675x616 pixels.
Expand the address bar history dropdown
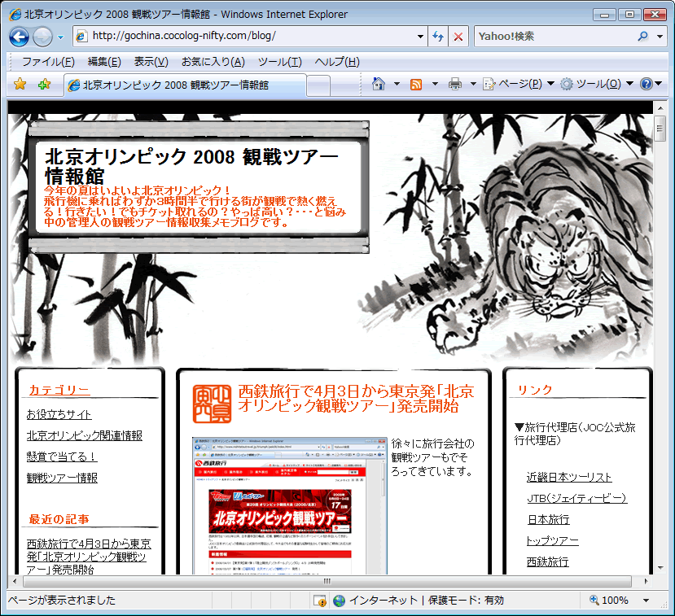point(420,37)
